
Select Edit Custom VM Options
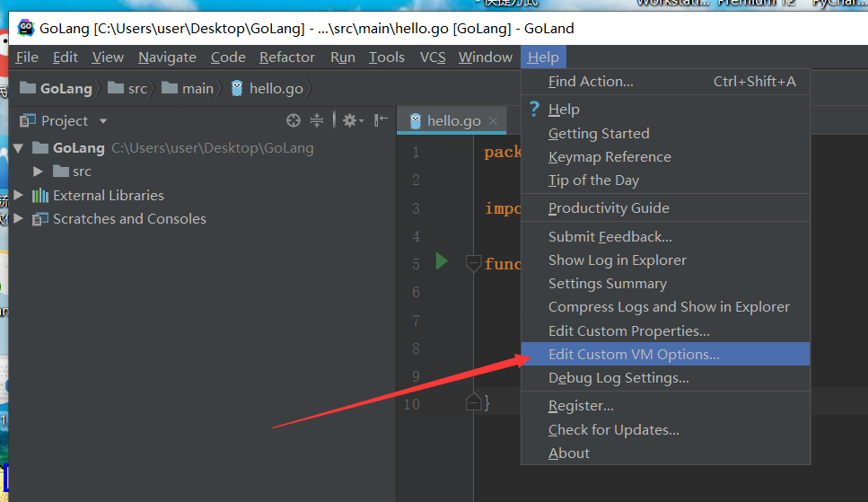click(x=665, y=354)
